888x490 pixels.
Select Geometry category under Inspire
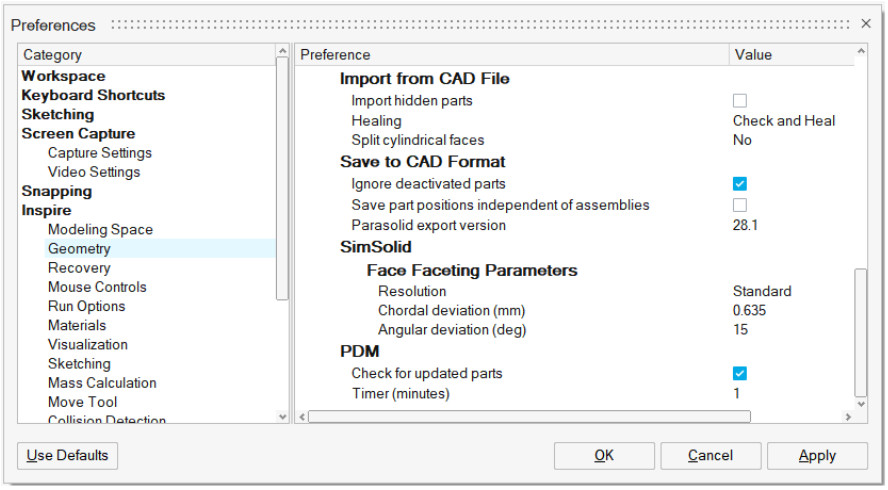[x=79, y=249]
